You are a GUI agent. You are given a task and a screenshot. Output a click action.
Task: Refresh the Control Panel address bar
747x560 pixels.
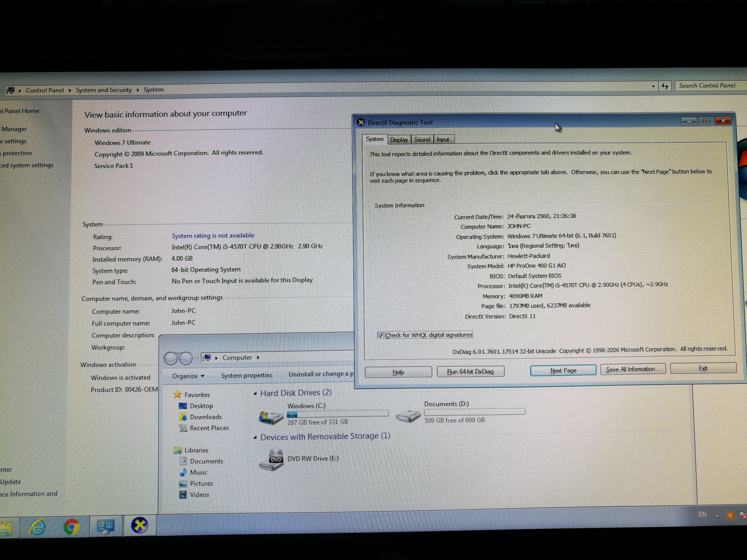pyautogui.click(x=665, y=86)
